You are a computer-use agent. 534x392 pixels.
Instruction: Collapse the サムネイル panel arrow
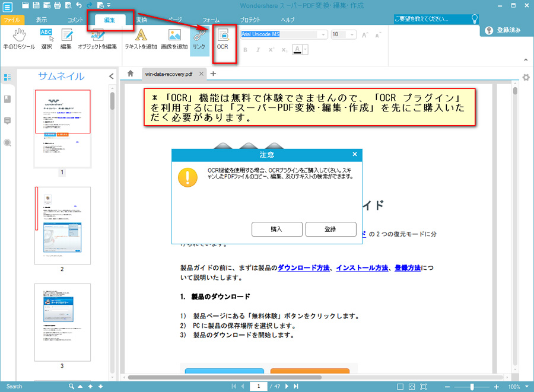pos(112,77)
